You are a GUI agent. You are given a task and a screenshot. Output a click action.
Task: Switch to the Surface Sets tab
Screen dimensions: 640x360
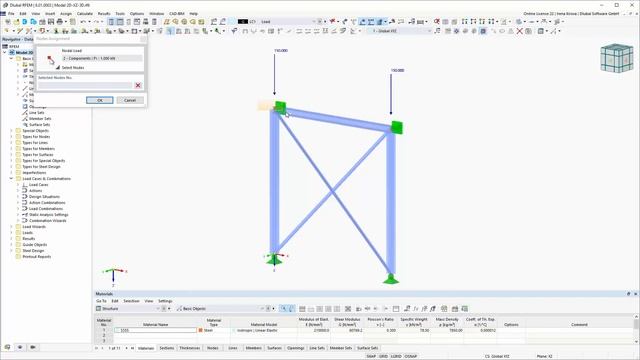(368, 348)
